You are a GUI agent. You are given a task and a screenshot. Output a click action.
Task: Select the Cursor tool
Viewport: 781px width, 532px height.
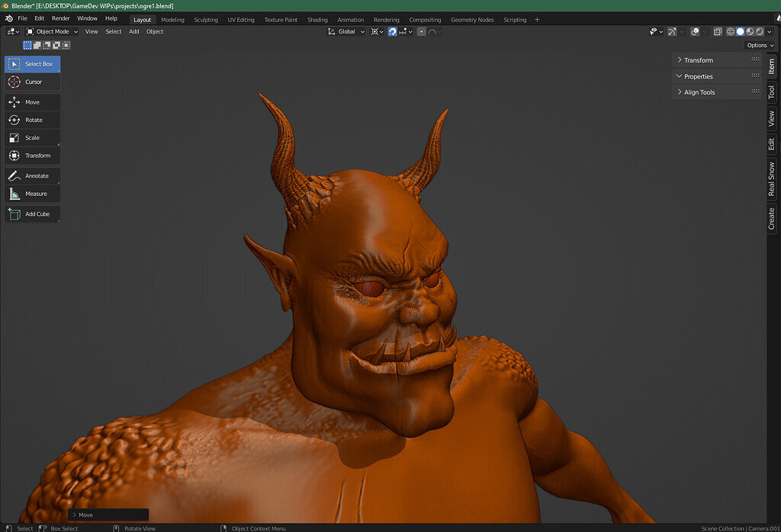(x=32, y=82)
